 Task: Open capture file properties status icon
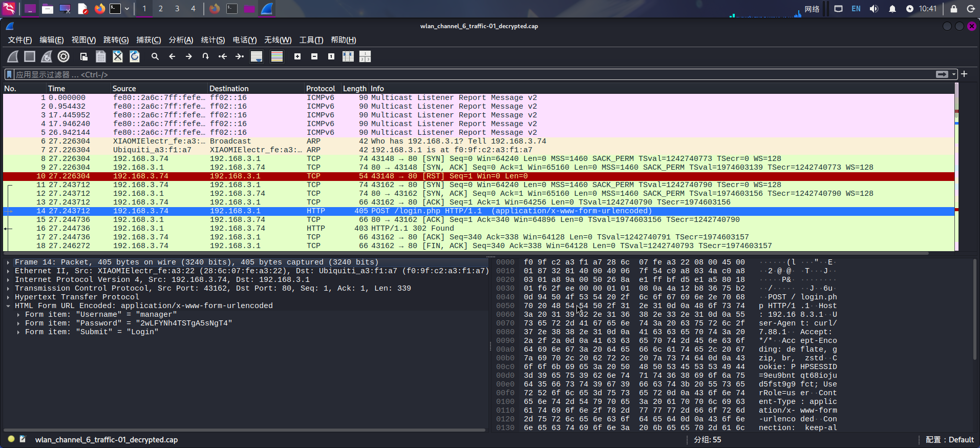tap(23, 439)
